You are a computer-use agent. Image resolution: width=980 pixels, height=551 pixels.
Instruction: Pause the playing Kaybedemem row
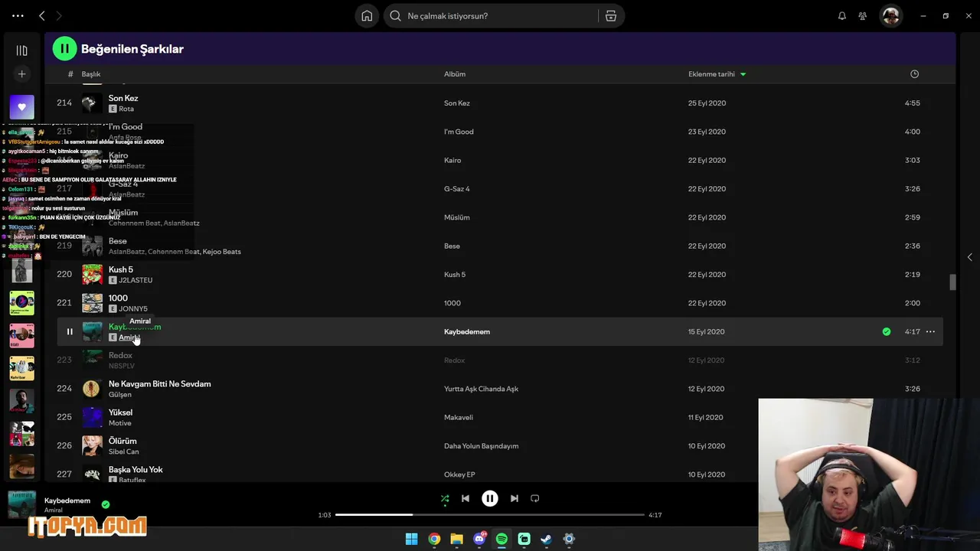(70, 331)
